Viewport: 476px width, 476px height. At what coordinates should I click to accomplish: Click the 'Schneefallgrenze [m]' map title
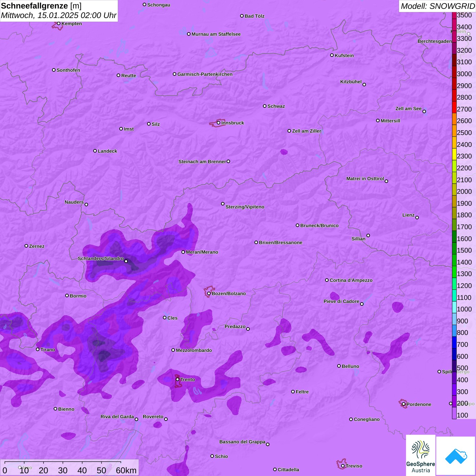pyautogui.click(x=41, y=6)
